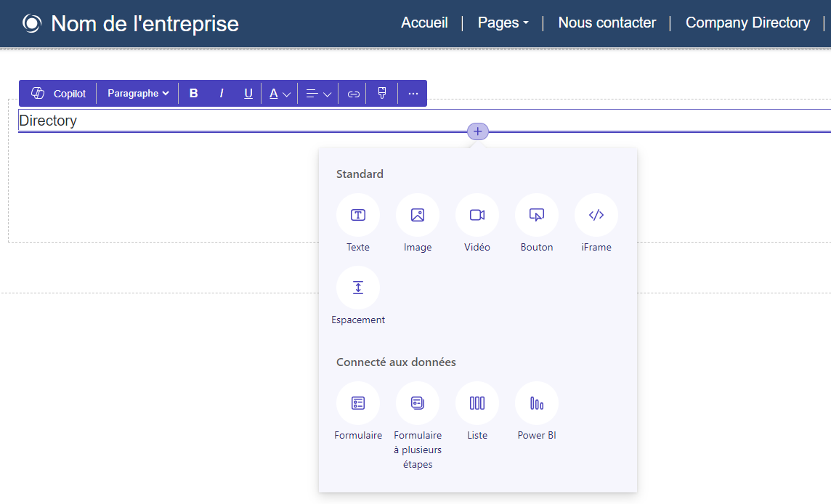Open Company Directory navigation link

pos(747,23)
